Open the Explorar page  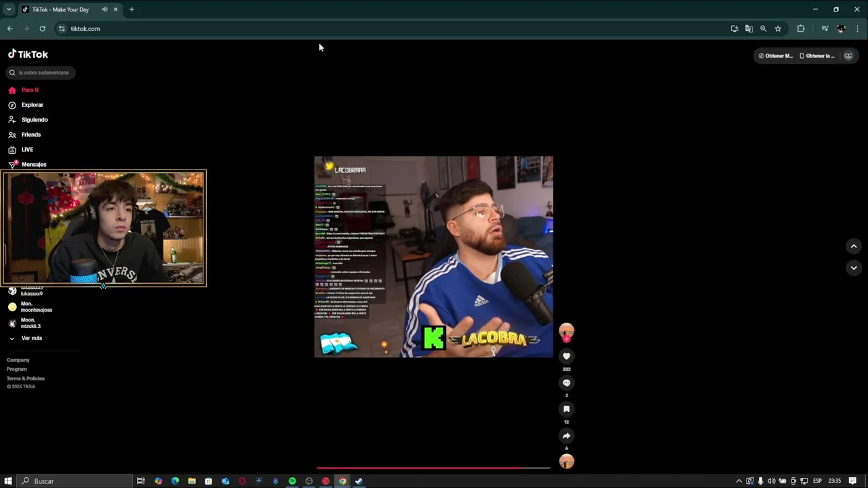tap(26, 105)
